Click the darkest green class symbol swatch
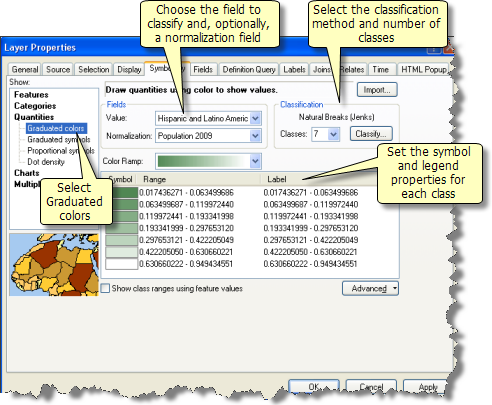Viewport: 492px width, 405px height. (122, 192)
